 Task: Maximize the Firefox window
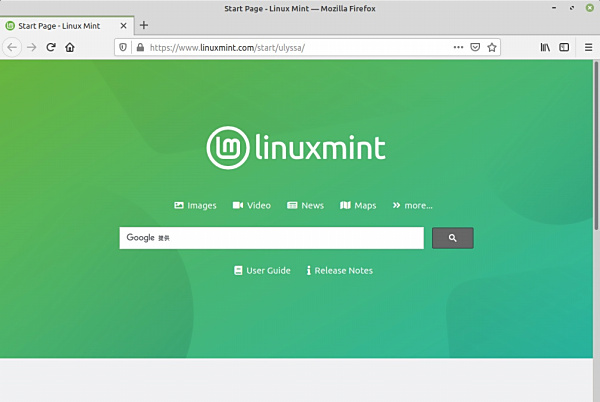coord(572,8)
